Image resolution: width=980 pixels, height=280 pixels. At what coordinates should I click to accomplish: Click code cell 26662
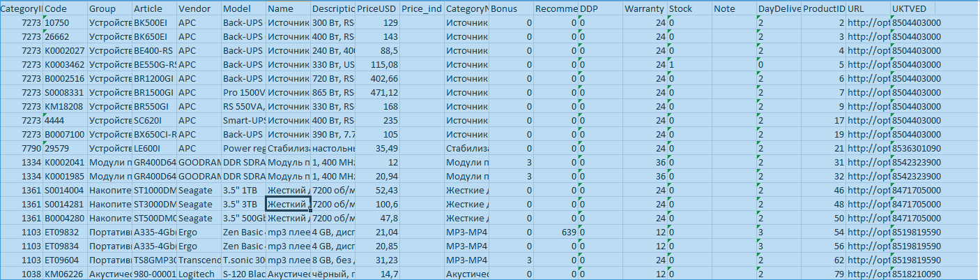(66, 37)
